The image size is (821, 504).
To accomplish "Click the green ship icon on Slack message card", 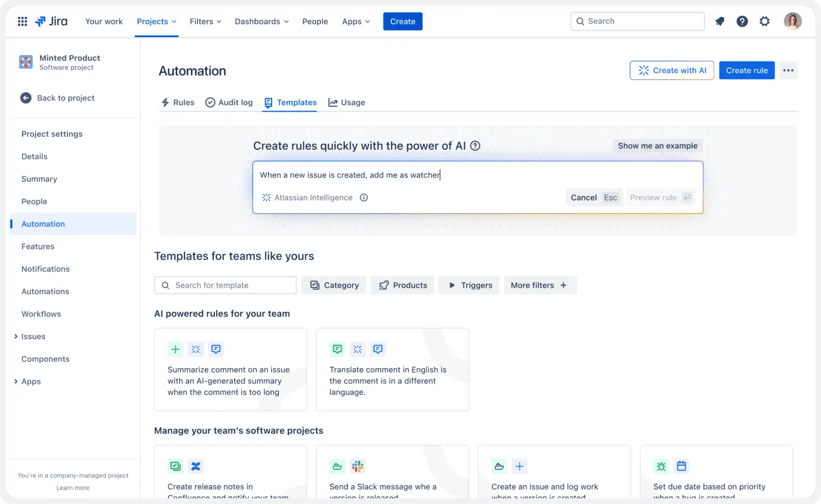I will point(337,467).
